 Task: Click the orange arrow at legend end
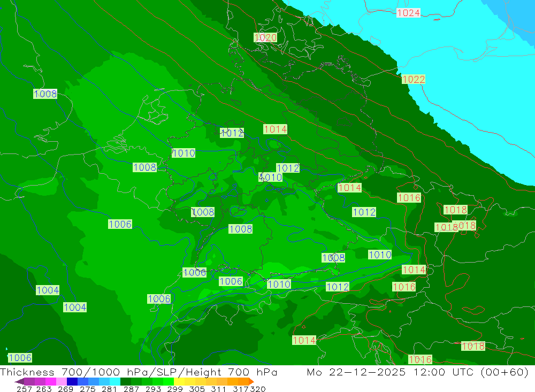click(x=251, y=381)
